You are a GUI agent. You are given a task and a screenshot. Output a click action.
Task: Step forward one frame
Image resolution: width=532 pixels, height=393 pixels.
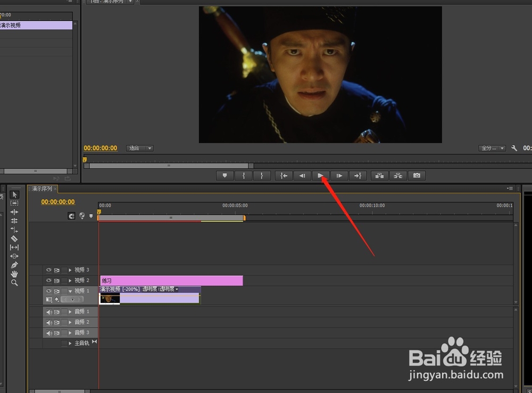(x=339, y=176)
